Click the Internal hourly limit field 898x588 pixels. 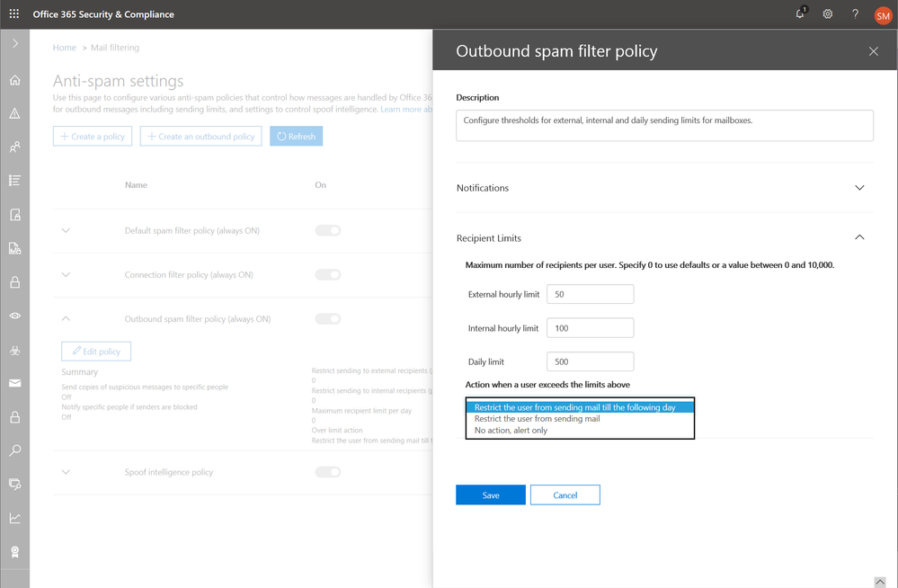pos(590,328)
